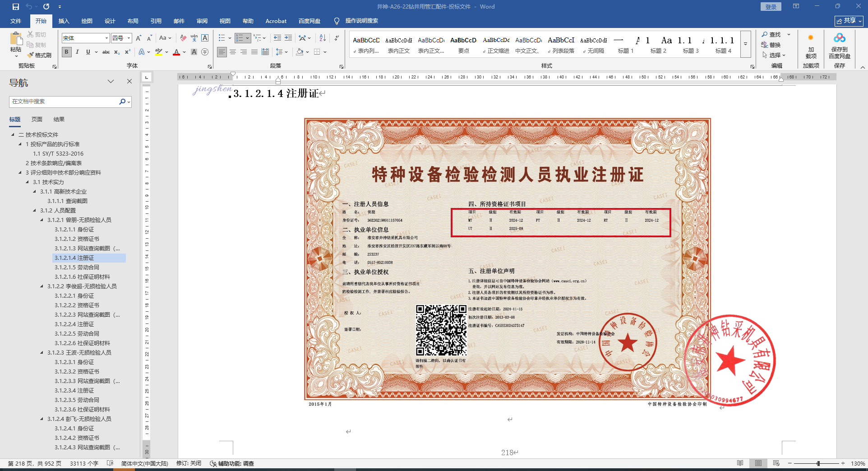The height and width of the screenshot is (471, 868).
Task: Click the 登录 sign-in button
Action: click(771, 7)
